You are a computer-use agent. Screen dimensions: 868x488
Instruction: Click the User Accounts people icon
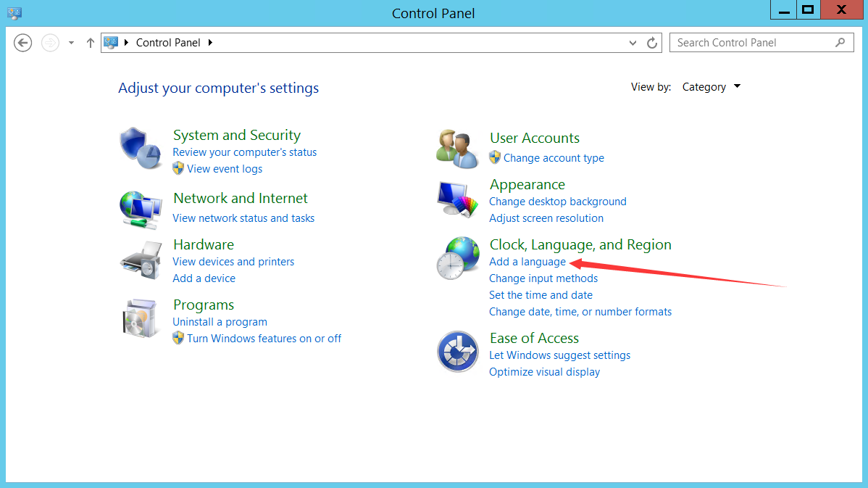point(457,147)
